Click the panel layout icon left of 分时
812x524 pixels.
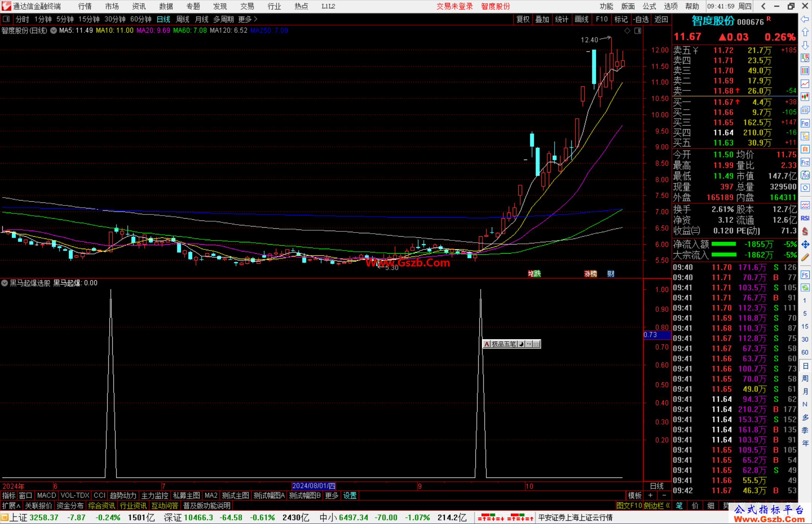pos(6,19)
